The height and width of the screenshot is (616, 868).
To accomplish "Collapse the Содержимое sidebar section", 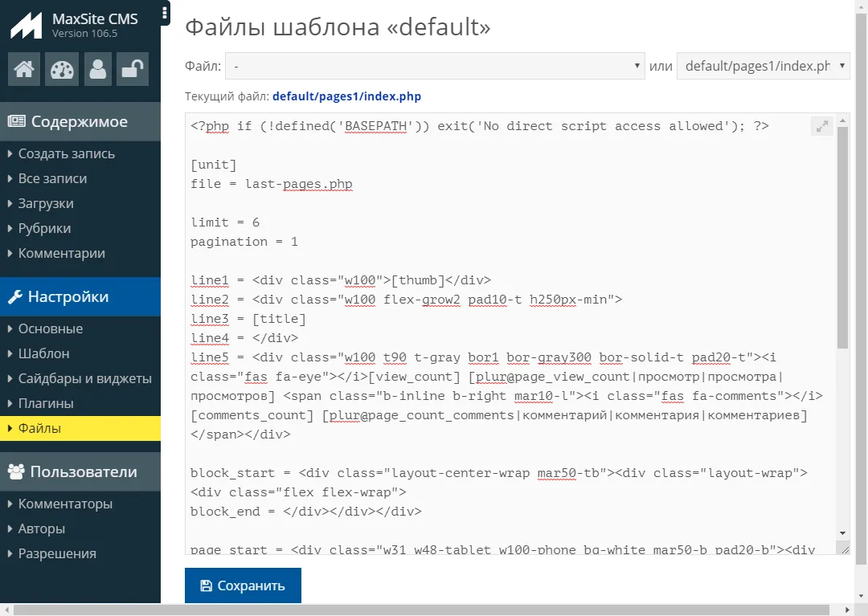I will pyautogui.click(x=80, y=121).
